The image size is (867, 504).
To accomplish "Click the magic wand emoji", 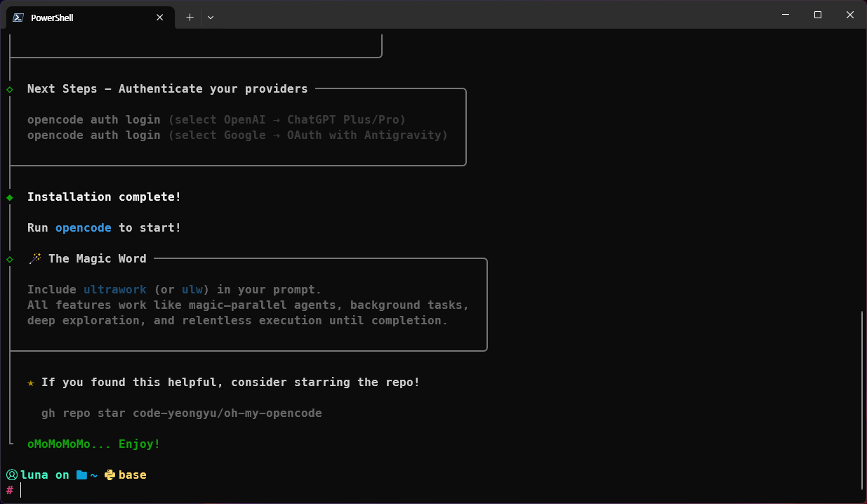I will pos(34,258).
